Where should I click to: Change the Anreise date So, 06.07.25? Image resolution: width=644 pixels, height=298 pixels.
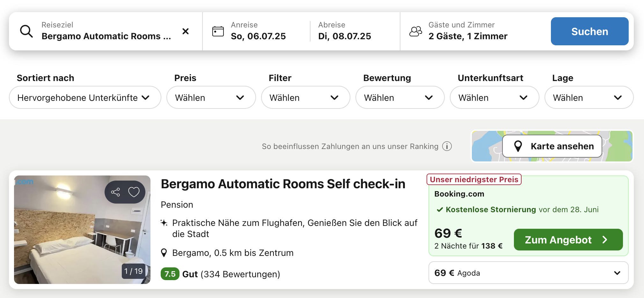(x=258, y=31)
